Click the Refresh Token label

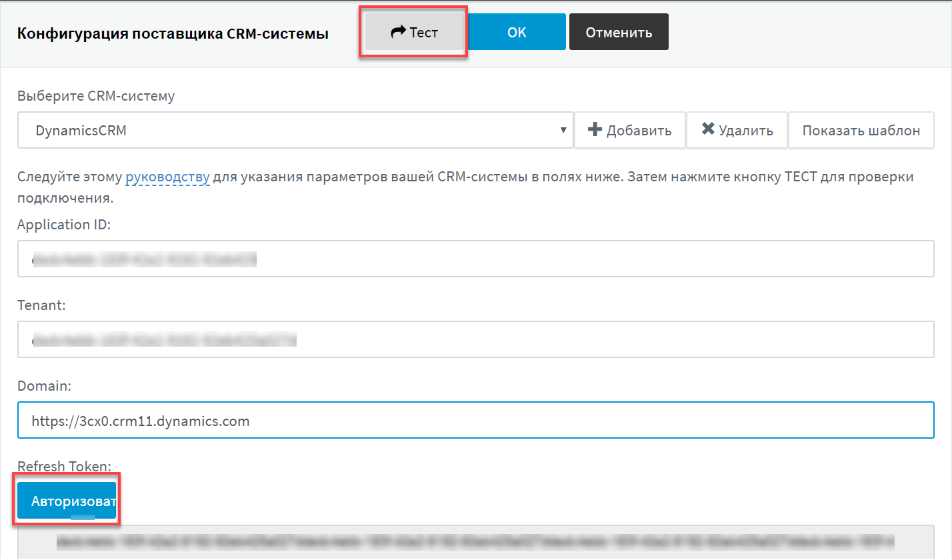[x=64, y=467]
